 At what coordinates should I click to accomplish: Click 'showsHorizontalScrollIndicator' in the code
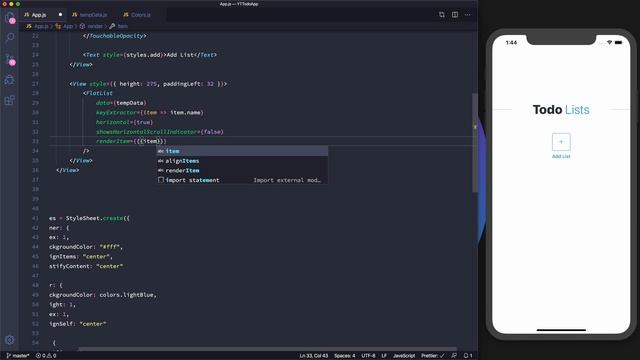coord(146,132)
